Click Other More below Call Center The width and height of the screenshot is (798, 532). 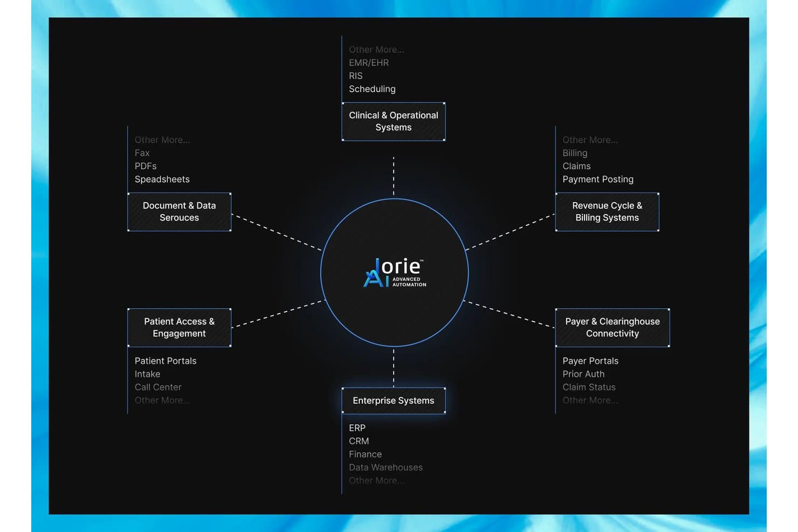(x=162, y=400)
